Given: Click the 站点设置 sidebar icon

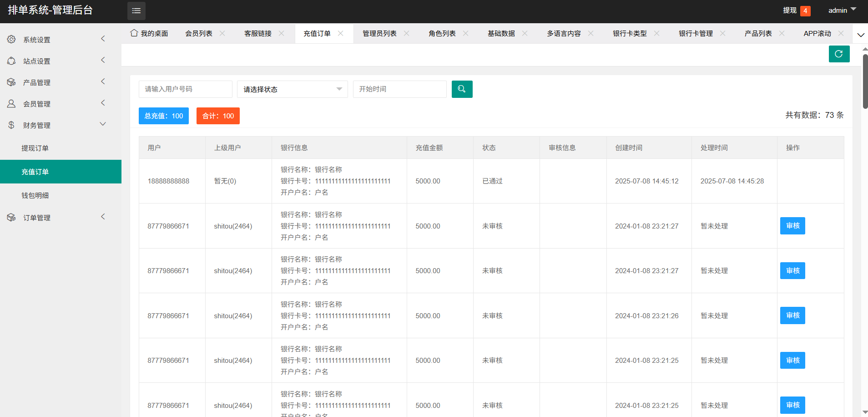Looking at the screenshot, I should [11, 61].
